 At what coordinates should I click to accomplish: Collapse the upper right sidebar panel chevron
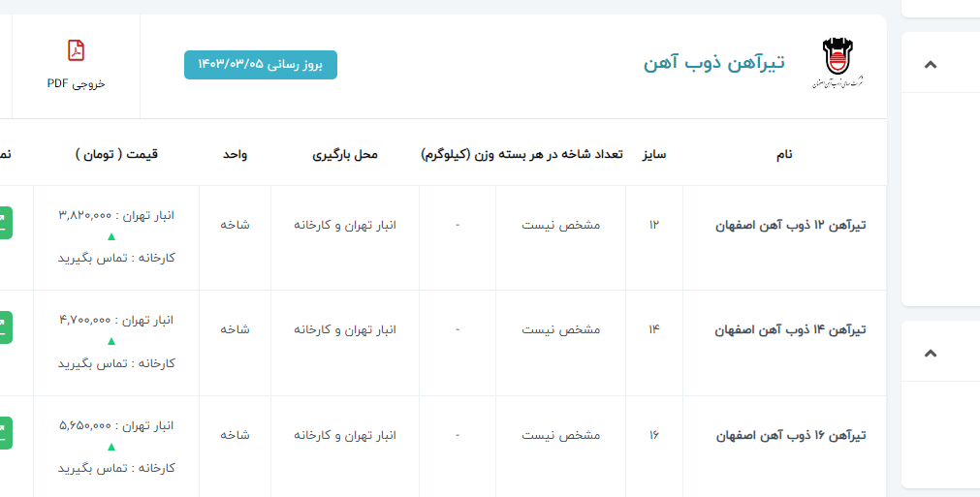pyautogui.click(x=931, y=65)
